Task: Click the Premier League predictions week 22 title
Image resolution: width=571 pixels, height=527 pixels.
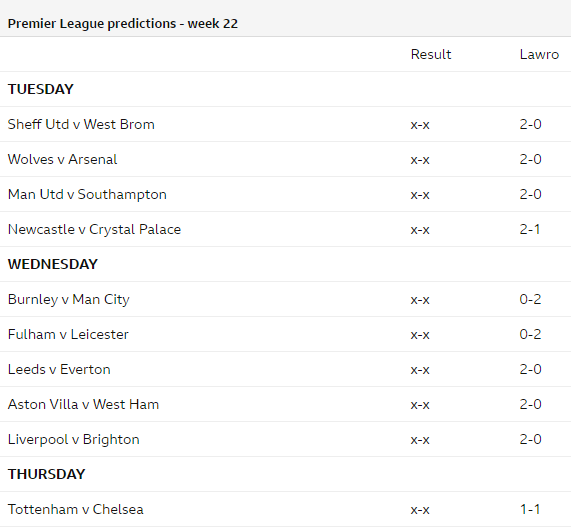Action: pos(123,24)
